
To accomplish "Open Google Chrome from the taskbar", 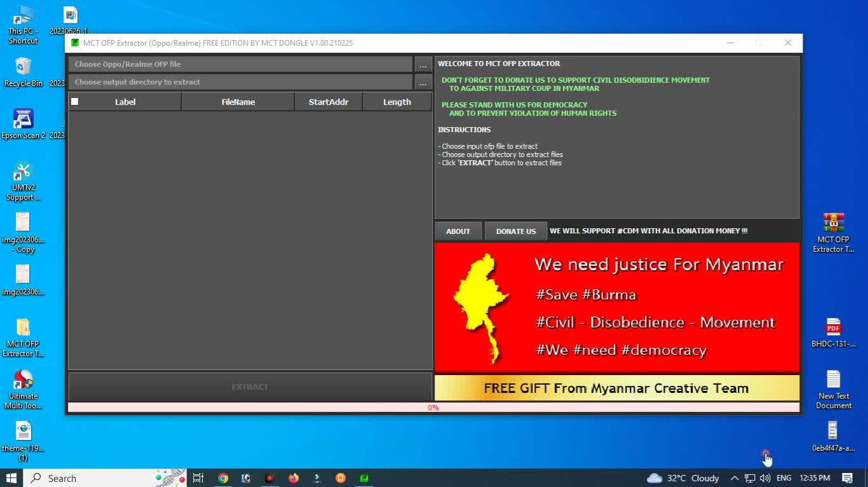I will coord(223,478).
